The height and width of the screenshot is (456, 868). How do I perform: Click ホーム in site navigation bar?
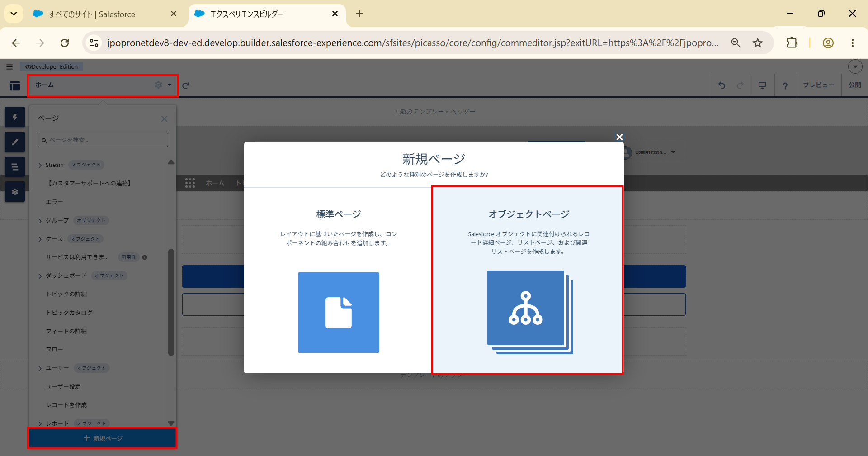pos(215,183)
